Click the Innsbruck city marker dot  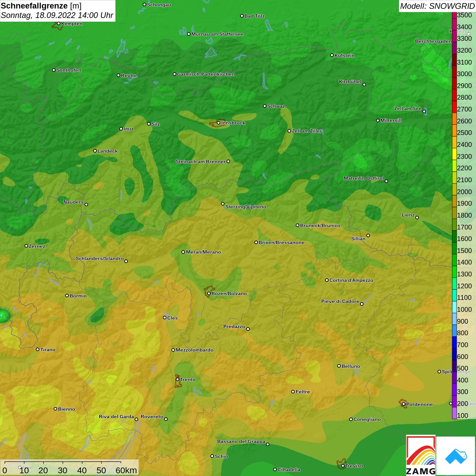click(219, 123)
